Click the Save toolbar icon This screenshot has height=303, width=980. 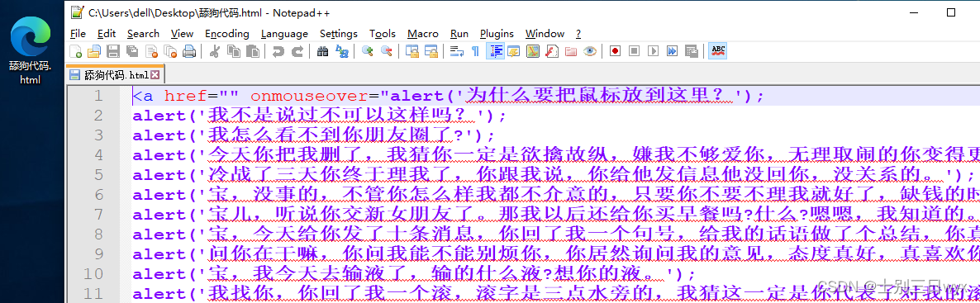coord(113,51)
